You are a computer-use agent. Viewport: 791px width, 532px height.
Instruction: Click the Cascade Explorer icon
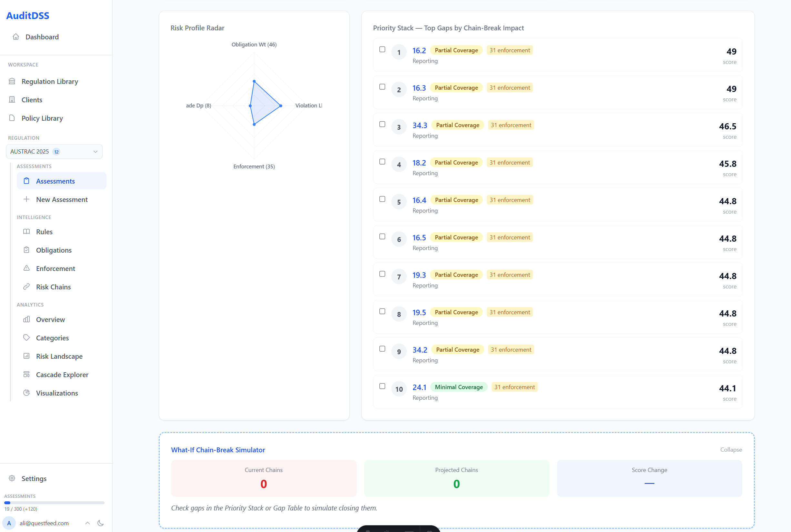(x=26, y=375)
